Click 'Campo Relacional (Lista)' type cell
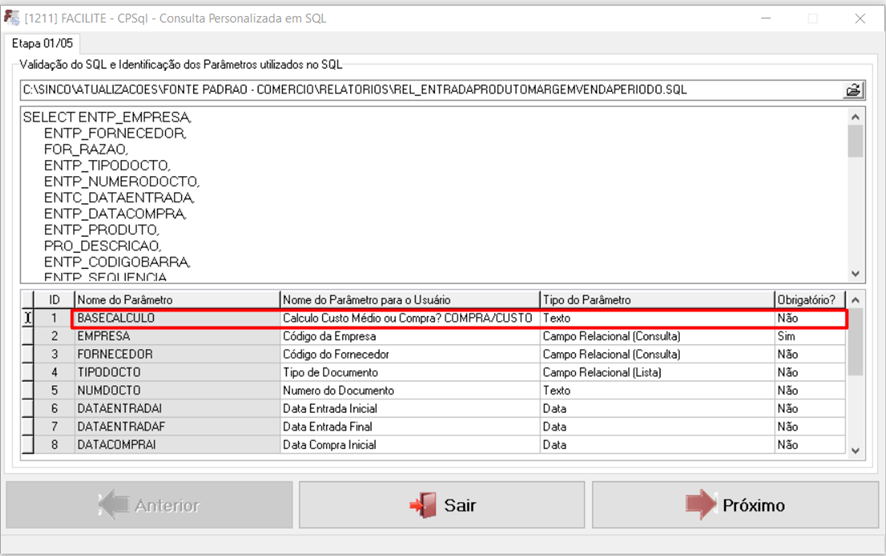 click(x=657, y=372)
